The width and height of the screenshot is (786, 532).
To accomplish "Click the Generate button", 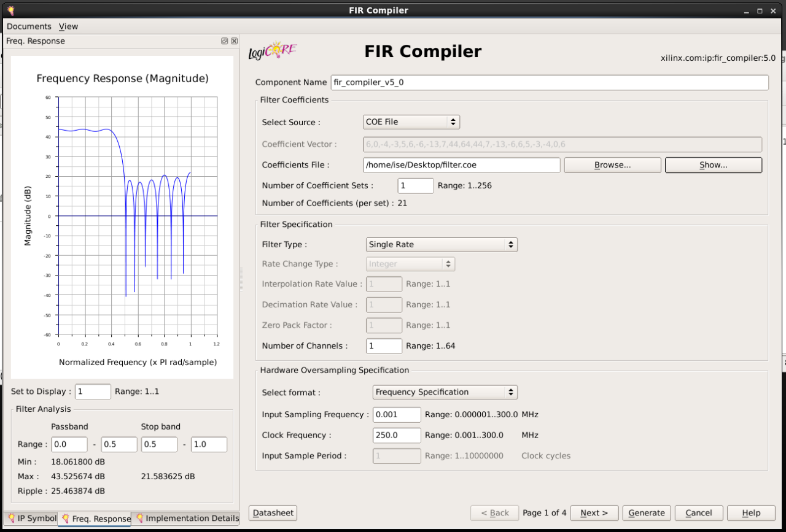I will point(647,513).
